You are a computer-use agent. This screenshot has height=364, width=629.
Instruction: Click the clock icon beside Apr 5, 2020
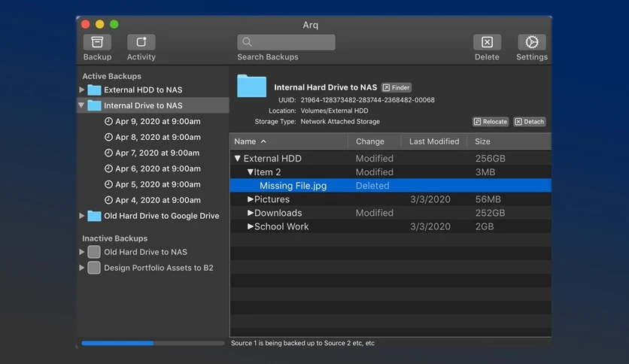[x=108, y=184]
